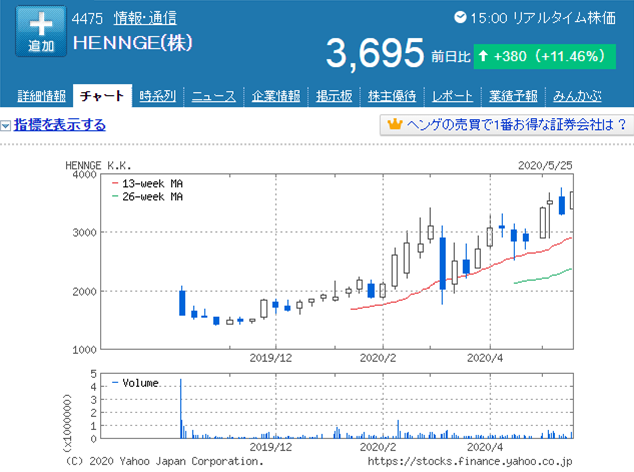The width and height of the screenshot is (634, 472).
Task: View the 掲示板 tab
Action: 334,96
